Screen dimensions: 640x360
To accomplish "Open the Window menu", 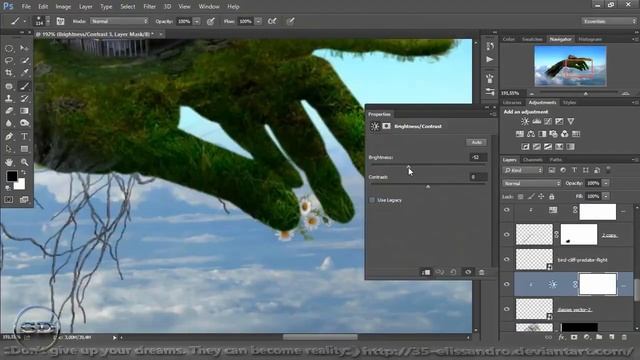I will 209,7.
